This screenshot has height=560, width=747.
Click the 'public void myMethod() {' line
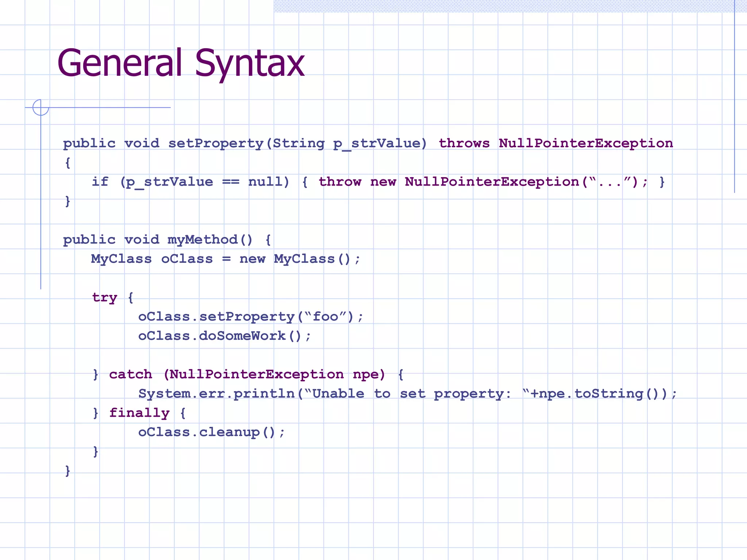167,240
